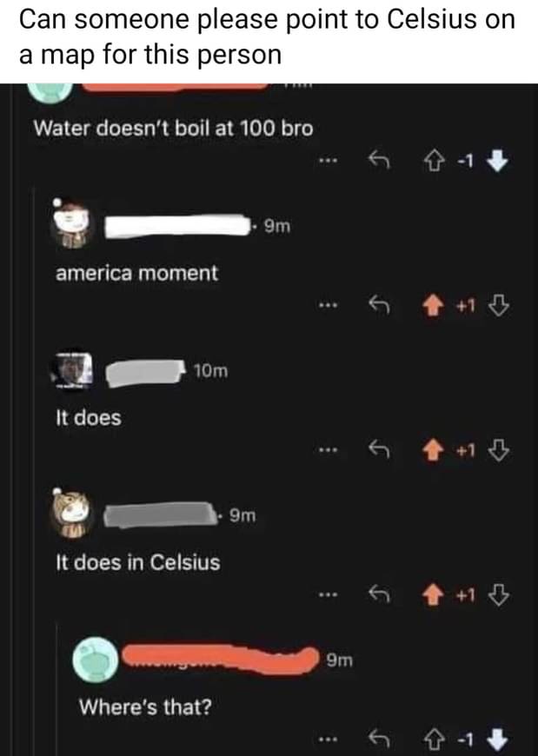Open redacted username above "Where's that?"
This screenshot has width=538, height=756.
[220, 658]
